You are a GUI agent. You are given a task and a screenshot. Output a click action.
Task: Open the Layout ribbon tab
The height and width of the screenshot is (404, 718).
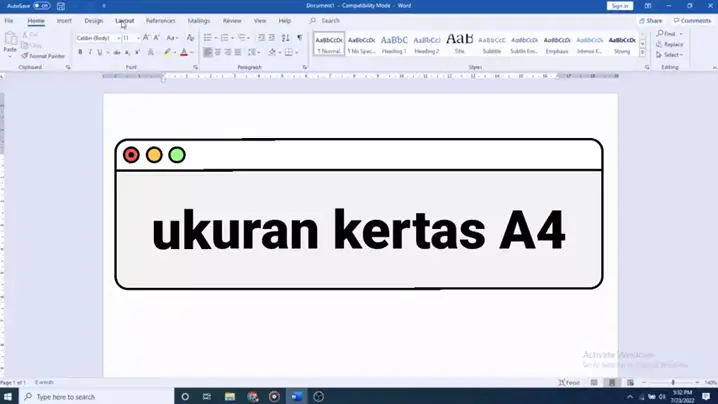coord(124,20)
